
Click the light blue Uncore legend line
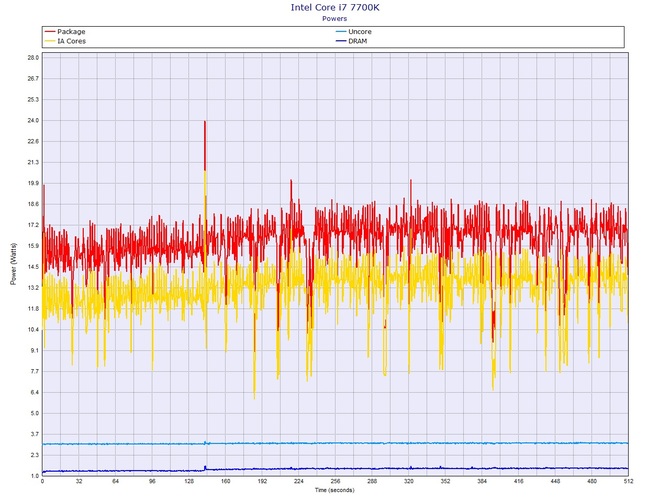(341, 32)
